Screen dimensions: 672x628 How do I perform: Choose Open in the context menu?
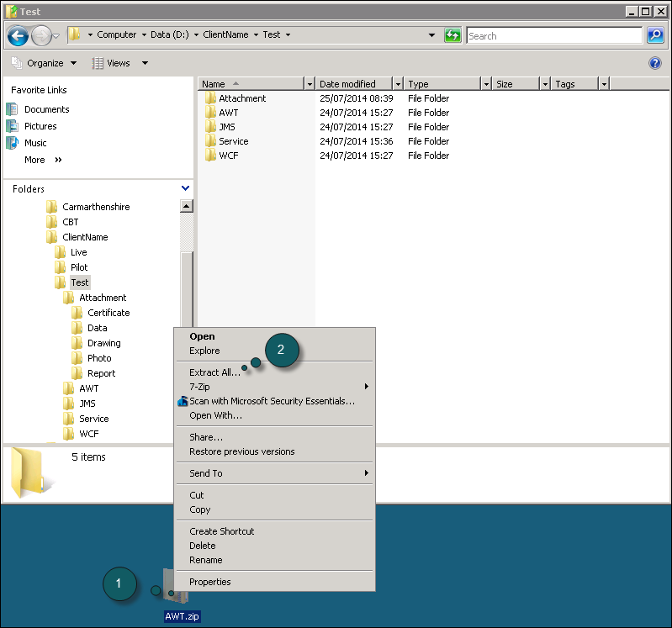point(274,336)
